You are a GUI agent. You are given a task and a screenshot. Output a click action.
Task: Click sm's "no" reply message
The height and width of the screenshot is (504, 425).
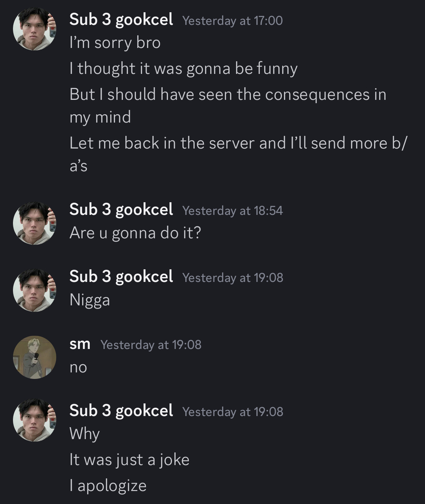(x=78, y=367)
